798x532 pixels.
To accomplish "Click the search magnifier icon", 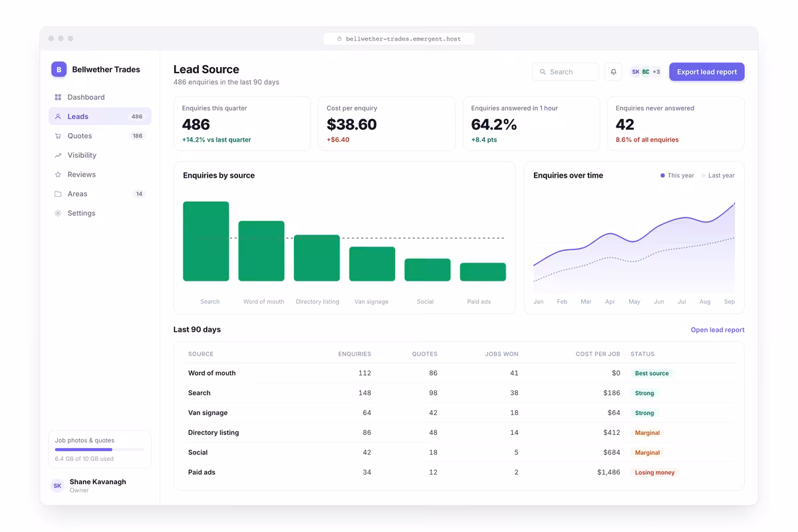I will (x=543, y=72).
